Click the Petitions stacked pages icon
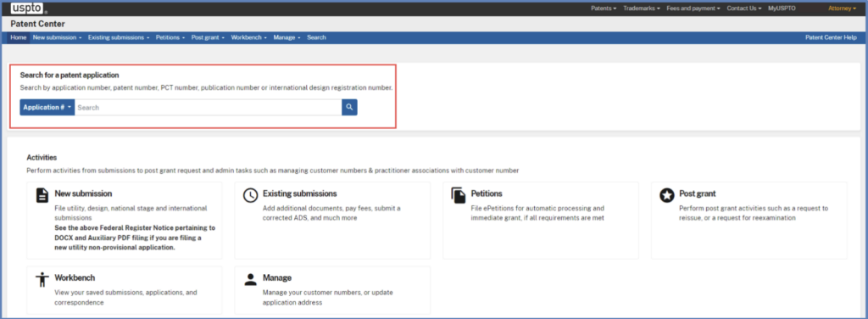 click(459, 195)
